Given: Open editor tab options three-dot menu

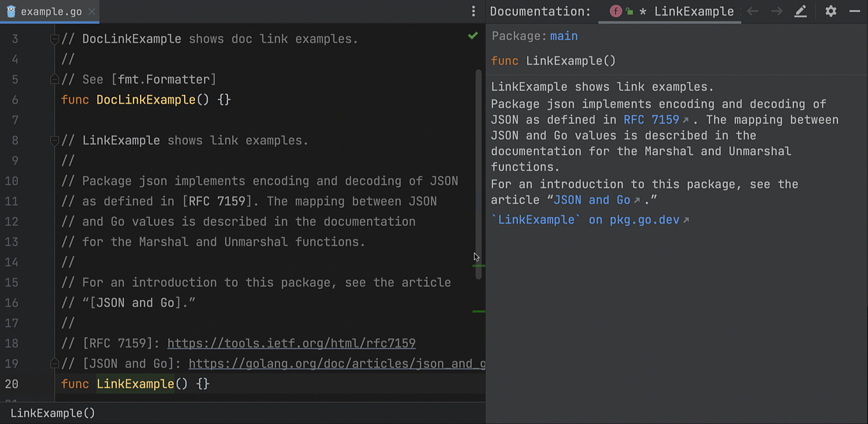Looking at the screenshot, I should click(473, 12).
